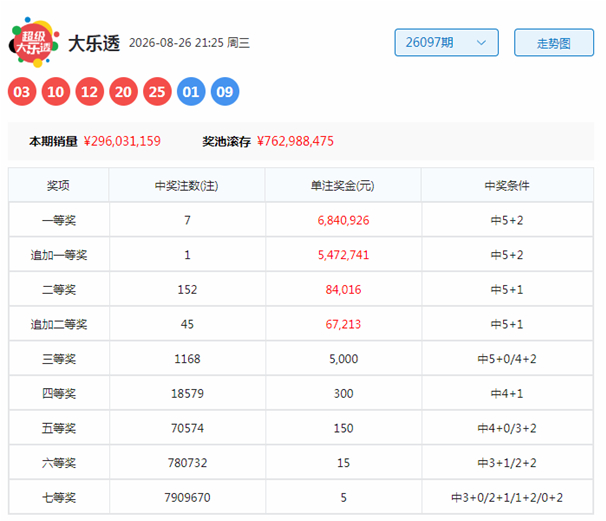This screenshot has width=606, height=521.
Task: Click the 大乐透 title text
Action: [94, 43]
